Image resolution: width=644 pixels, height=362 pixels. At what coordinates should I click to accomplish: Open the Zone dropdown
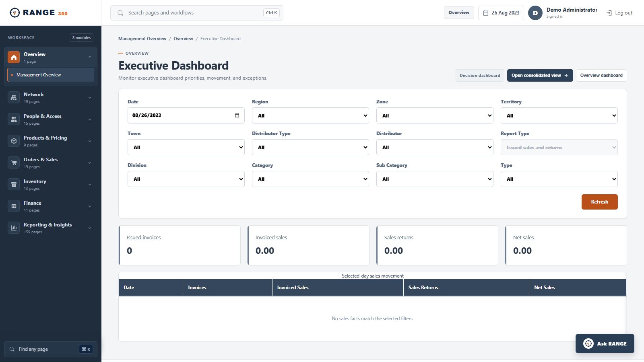click(435, 115)
